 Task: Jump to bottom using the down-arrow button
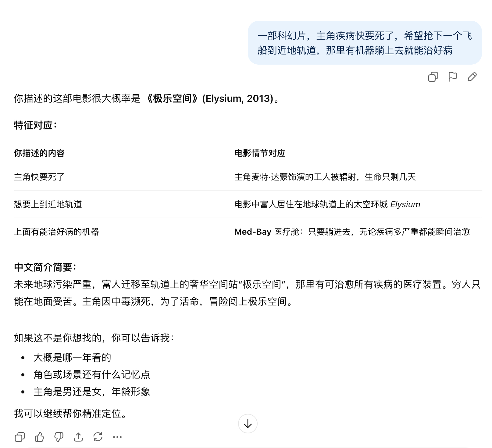click(x=248, y=424)
